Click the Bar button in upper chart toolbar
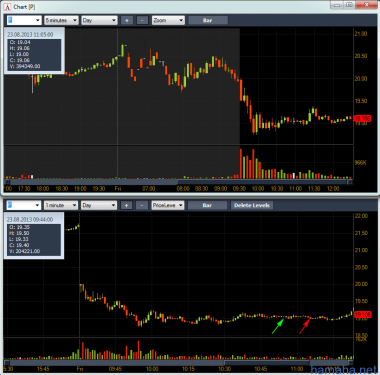Screen dimensions: 380x375 (x=208, y=20)
